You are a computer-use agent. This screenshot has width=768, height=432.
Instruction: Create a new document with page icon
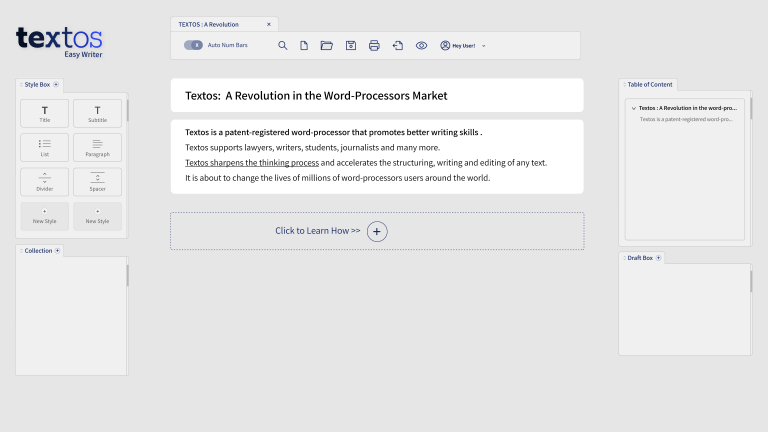[304, 46]
